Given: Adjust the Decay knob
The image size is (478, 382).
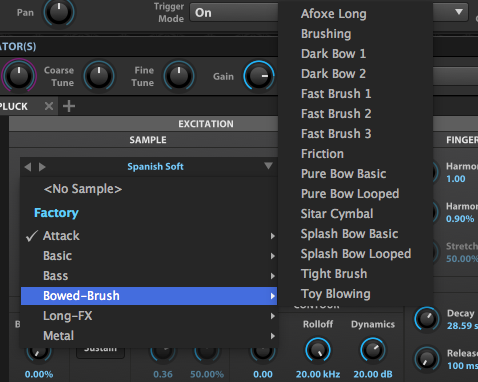Looking at the screenshot, I should (x=427, y=319).
